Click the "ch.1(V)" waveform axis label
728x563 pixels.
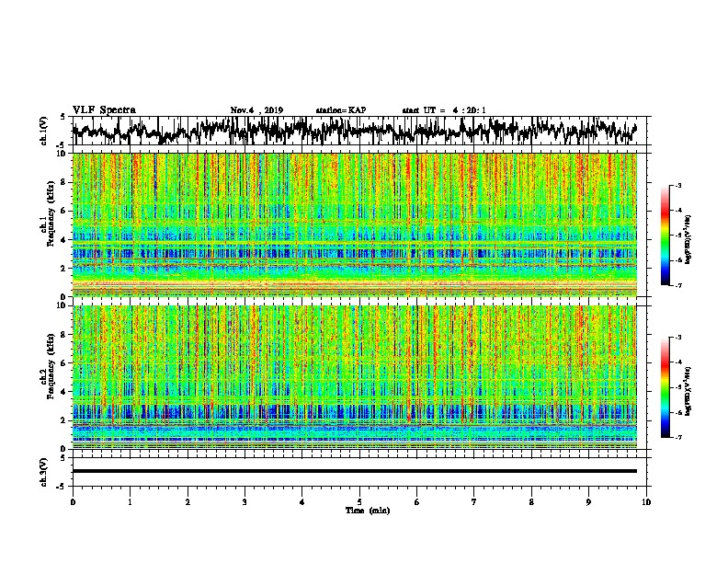click(x=44, y=131)
